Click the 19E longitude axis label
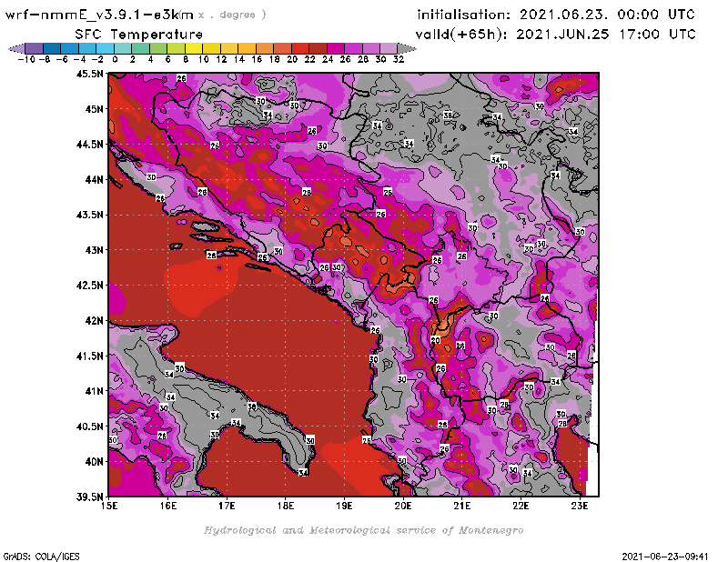 344,506
